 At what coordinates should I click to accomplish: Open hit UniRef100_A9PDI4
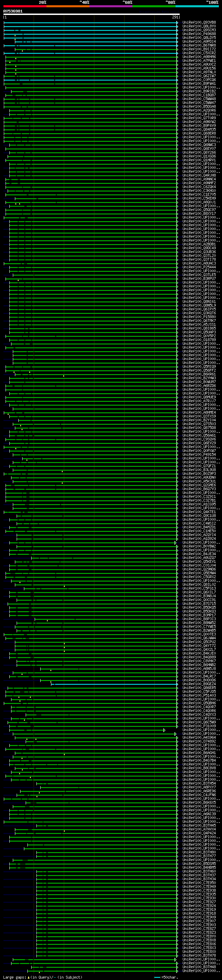pyautogui.click(x=199, y=41)
